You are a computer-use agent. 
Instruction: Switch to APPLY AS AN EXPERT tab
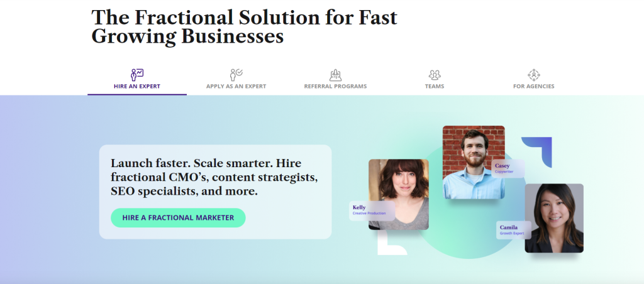coord(236,87)
